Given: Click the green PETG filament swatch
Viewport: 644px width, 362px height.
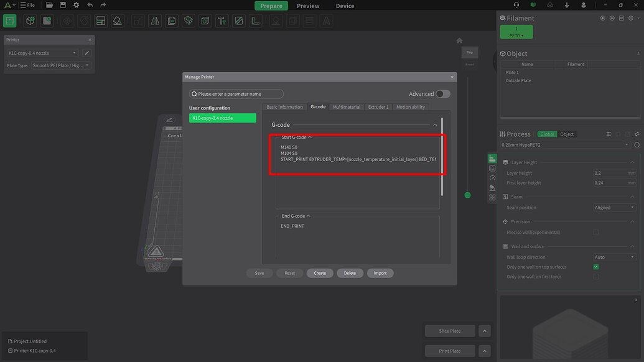Looking at the screenshot, I should [x=516, y=32].
